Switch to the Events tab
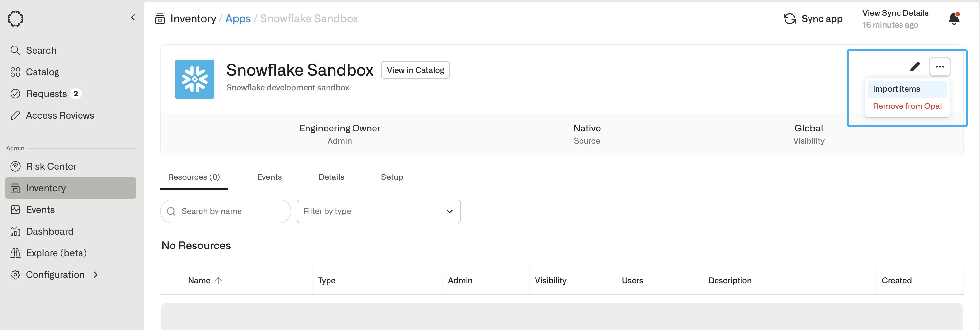 pos(269,177)
